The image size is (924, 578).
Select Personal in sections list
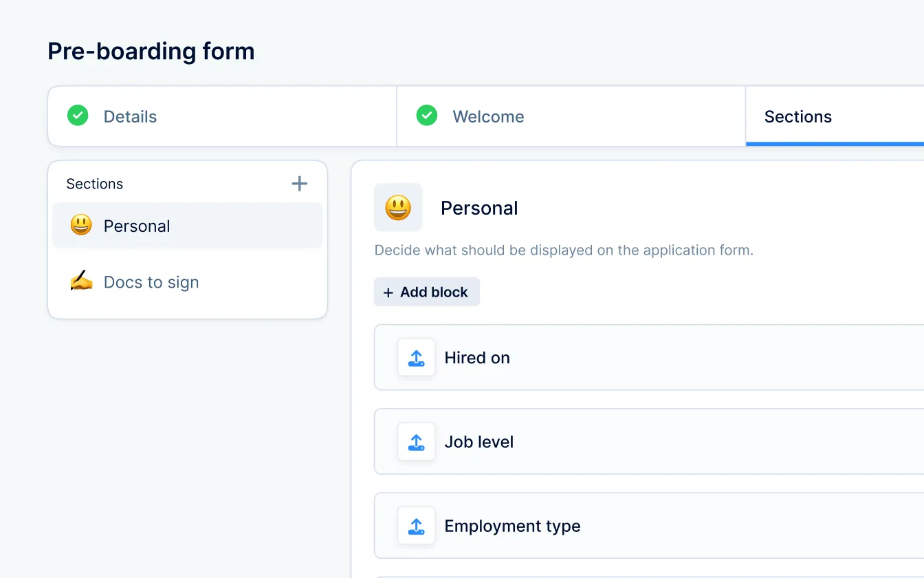[x=137, y=226]
